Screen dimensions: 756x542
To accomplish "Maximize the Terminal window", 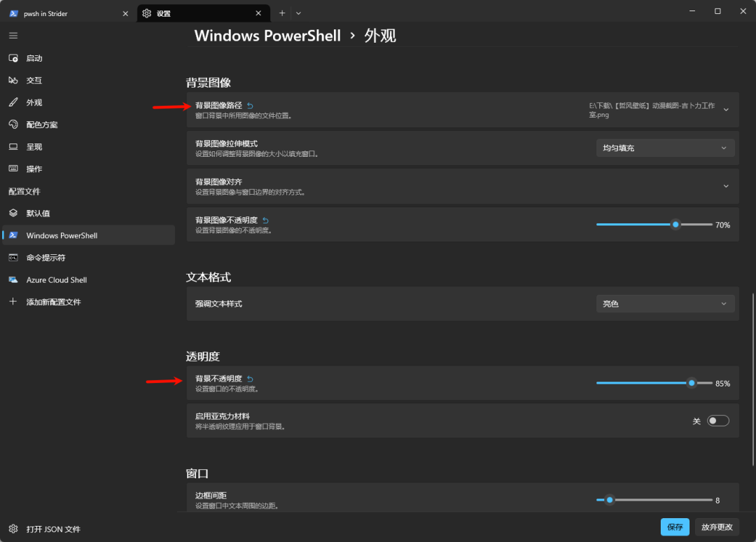I will coord(717,11).
